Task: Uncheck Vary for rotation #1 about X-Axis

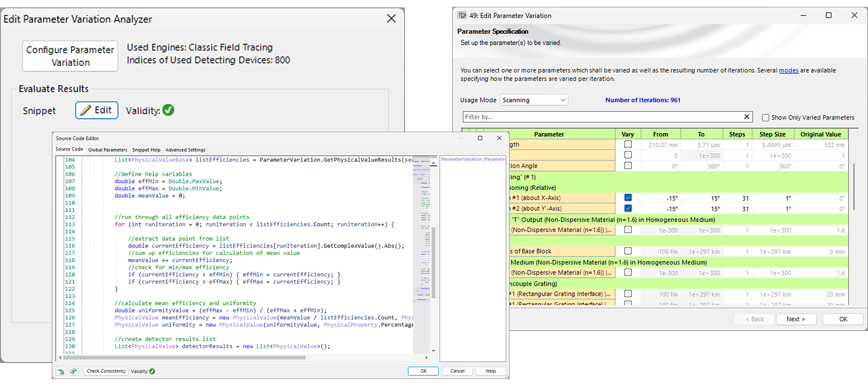Action: (629, 198)
